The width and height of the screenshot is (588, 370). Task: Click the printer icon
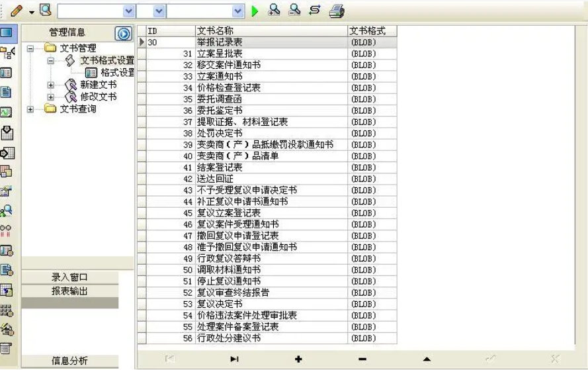coord(337,11)
